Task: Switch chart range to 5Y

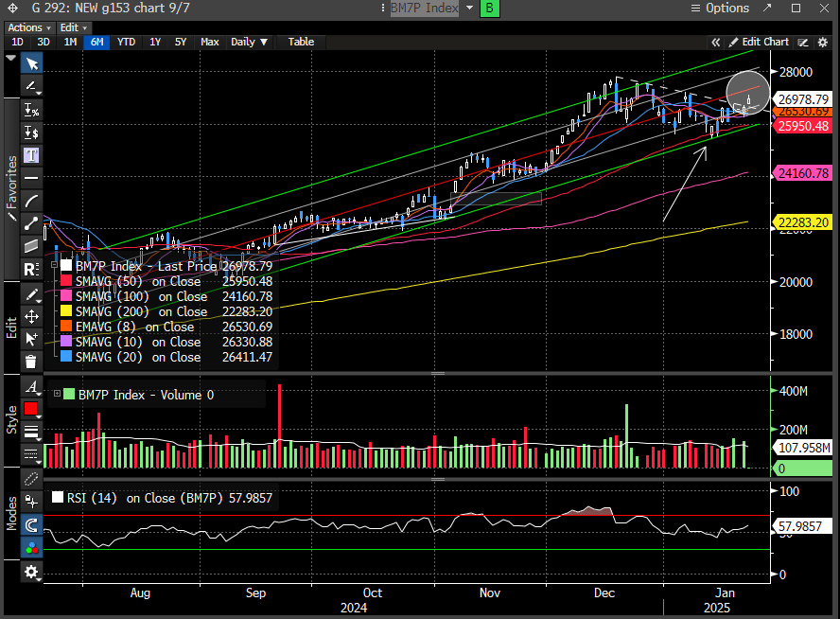Action: pos(181,42)
